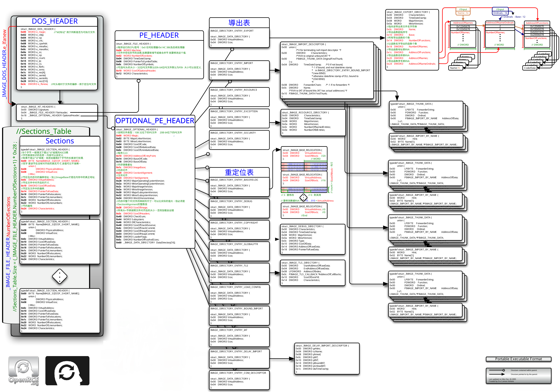Click the circle connector under the export table box

pos(232,49)
